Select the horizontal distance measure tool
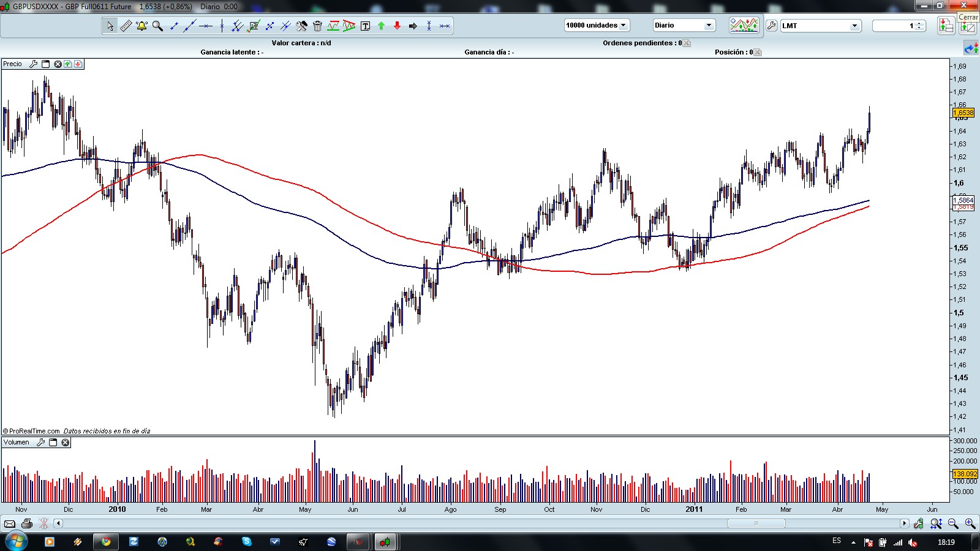Viewport: 980px width, 551px height. 445,26
